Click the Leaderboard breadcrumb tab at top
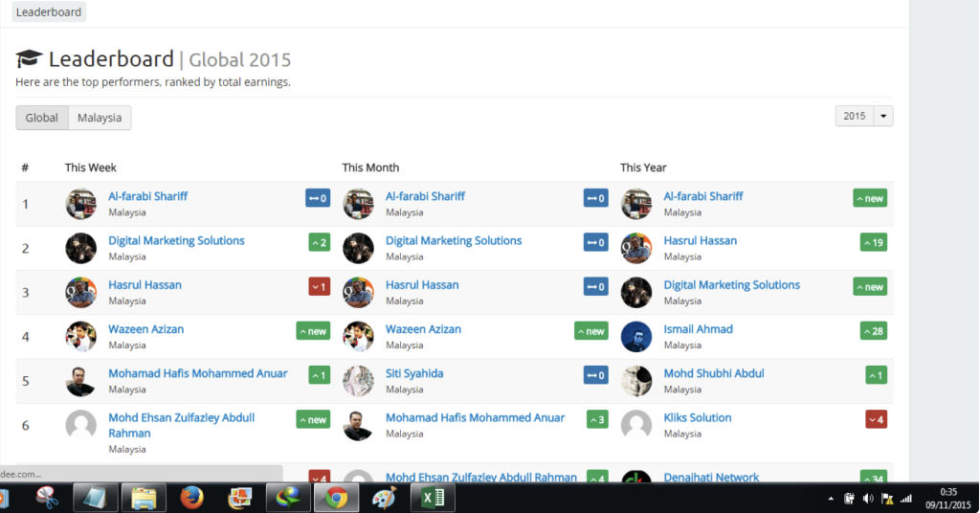This screenshot has height=513, width=980. 49,12
